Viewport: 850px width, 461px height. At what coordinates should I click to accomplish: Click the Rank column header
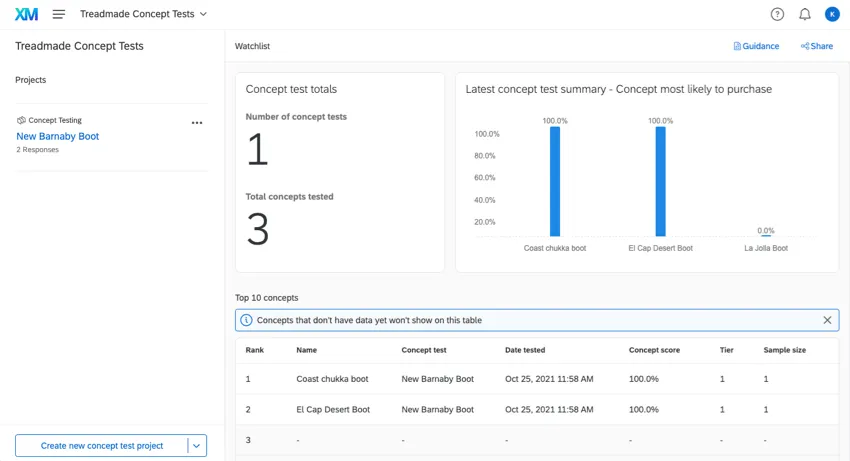tap(255, 350)
